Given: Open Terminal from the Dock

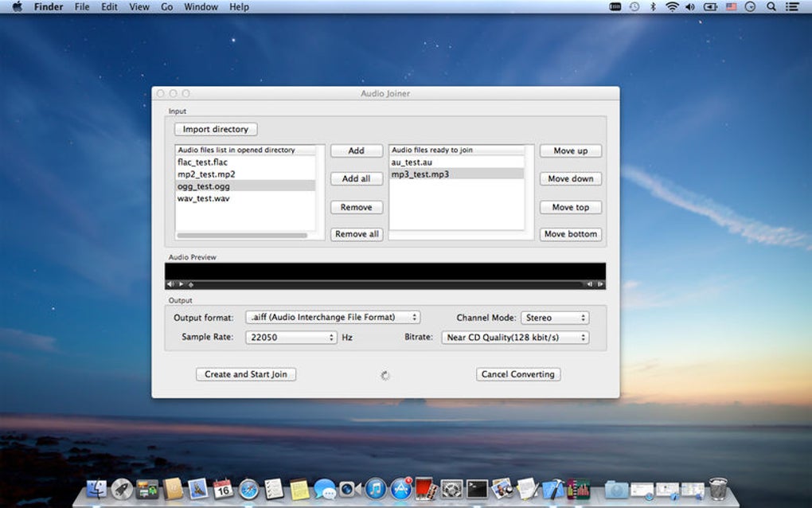Looking at the screenshot, I should click(477, 488).
